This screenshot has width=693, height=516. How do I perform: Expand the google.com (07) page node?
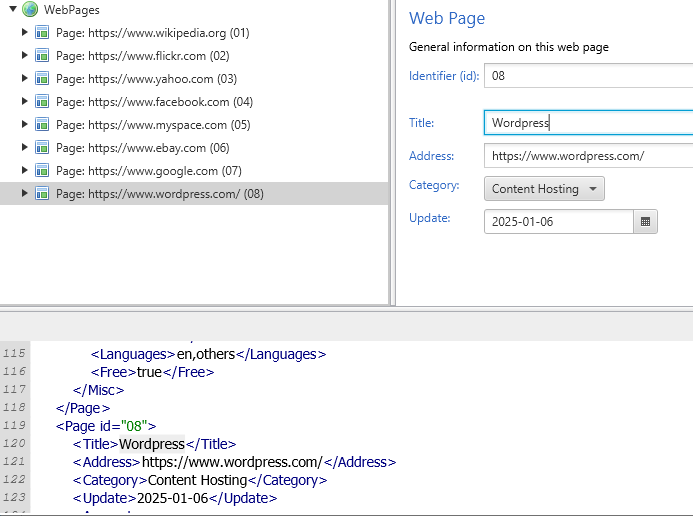(x=25, y=171)
